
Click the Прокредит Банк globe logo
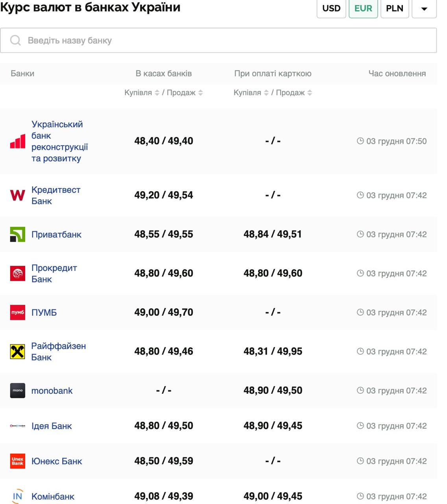click(x=17, y=273)
